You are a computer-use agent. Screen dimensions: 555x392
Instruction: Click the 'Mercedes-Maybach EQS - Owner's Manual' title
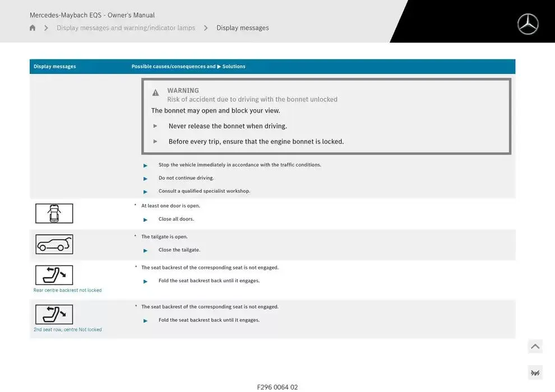92,15
